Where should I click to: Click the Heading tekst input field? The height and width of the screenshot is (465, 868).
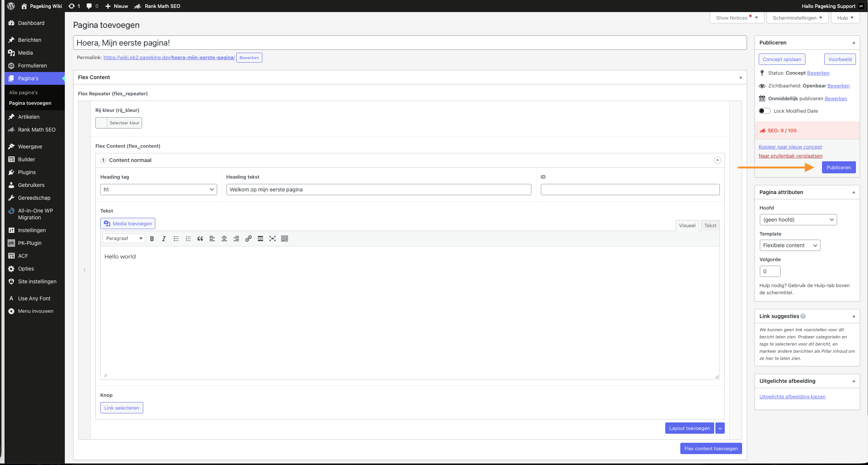tap(378, 190)
